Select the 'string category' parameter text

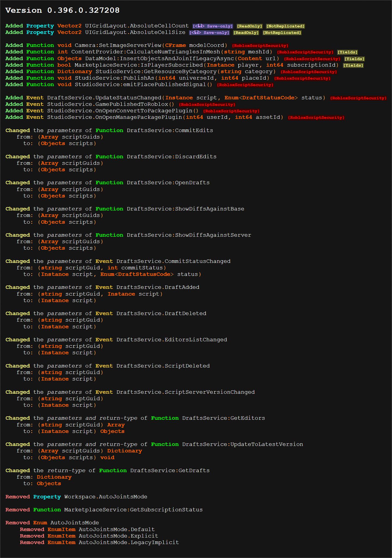[x=246, y=72]
